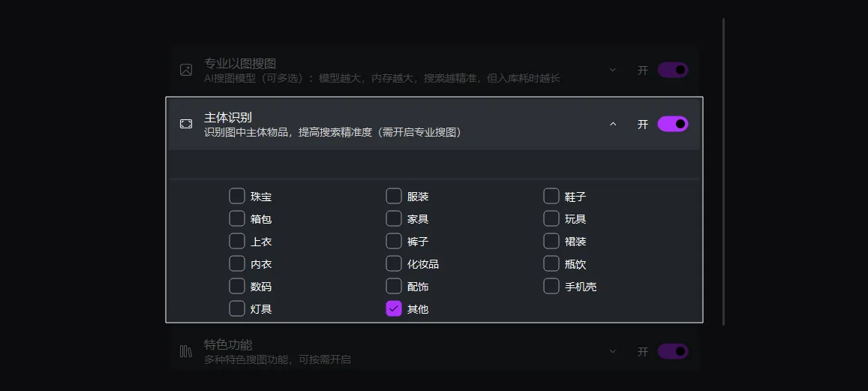This screenshot has width=868, height=391.
Task: Toggle the 特色功能 switch
Action: point(672,351)
